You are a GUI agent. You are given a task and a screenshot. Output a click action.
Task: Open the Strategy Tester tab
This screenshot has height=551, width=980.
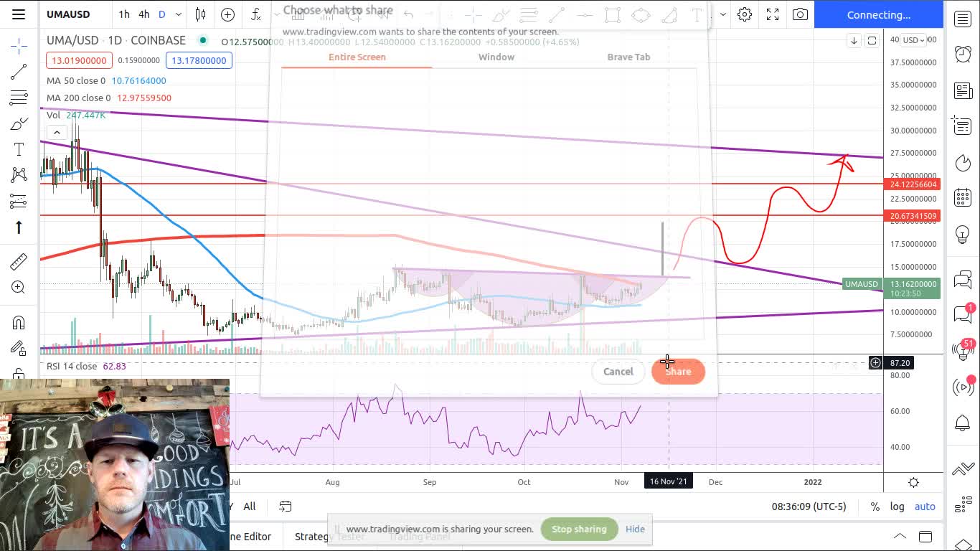(x=329, y=536)
